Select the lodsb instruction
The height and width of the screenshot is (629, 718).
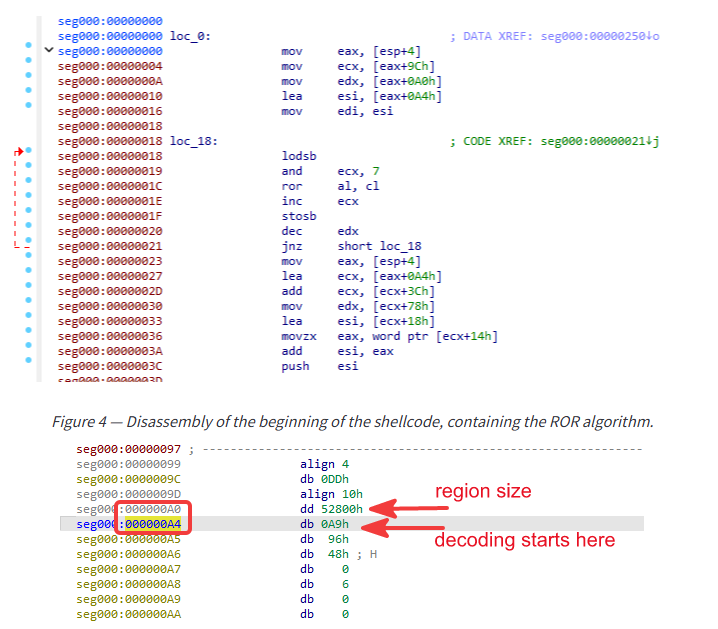(299, 156)
